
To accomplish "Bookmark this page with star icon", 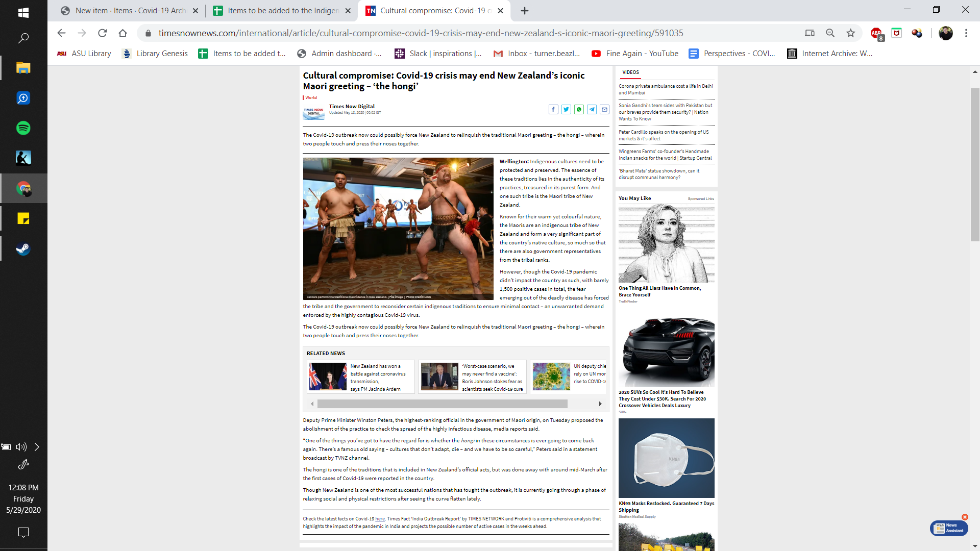I will coord(850,33).
